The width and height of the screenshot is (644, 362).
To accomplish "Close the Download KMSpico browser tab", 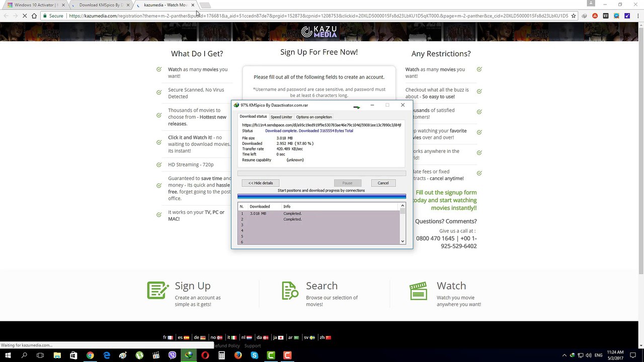I will click(128, 5).
